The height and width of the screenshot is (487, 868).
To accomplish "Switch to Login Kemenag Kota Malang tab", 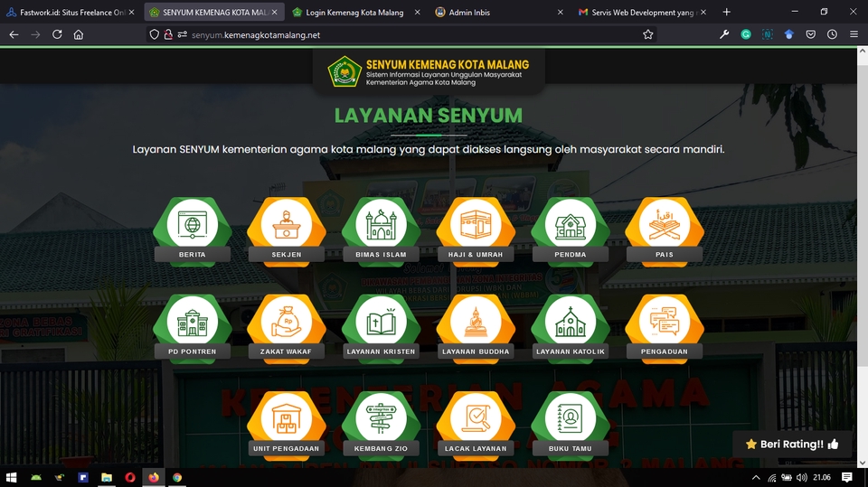I will [354, 12].
